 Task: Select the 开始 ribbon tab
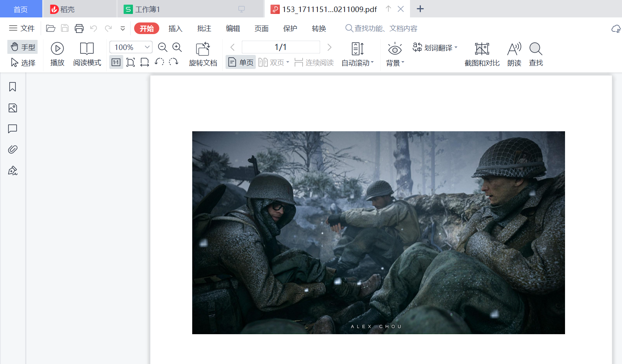click(146, 28)
